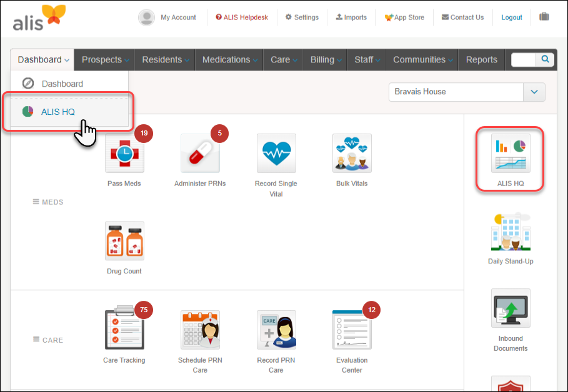Click the pie chart icon beside ALIS HQ entry
This screenshot has width=568, height=392.
click(x=27, y=112)
